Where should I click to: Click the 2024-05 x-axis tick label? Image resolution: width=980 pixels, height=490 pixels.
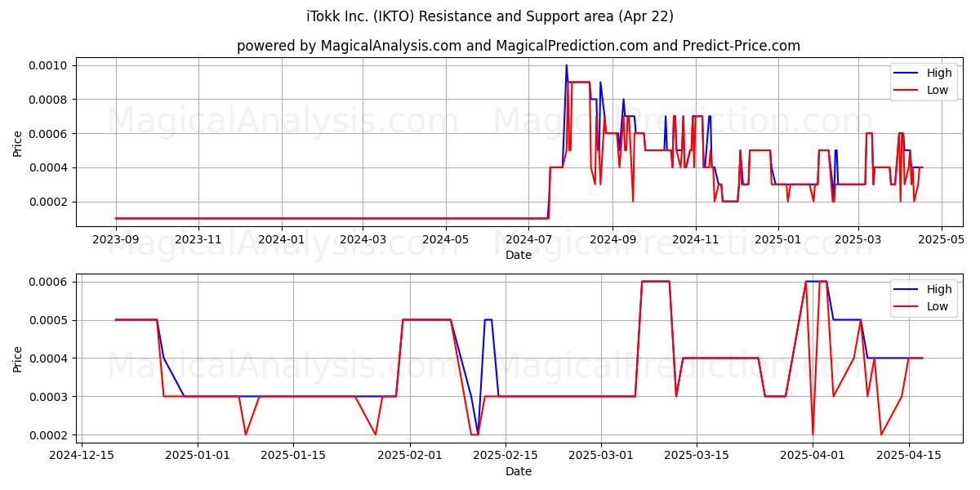[446, 239]
